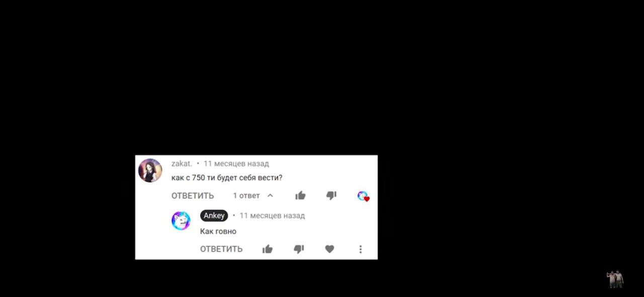
Task: Dislike the comment by zakat.
Action: (331, 195)
